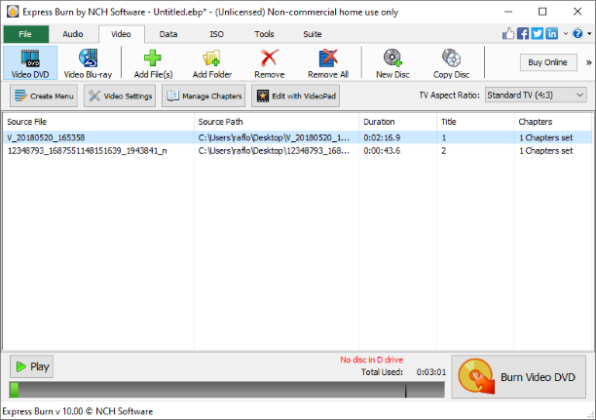Switch to the Video tab
The height and width of the screenshot is (420, 596).
[121, 34]
